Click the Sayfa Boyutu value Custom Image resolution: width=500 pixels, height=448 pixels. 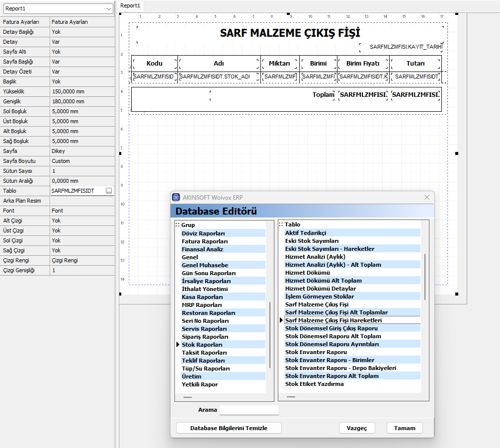(x=83, y=161)
